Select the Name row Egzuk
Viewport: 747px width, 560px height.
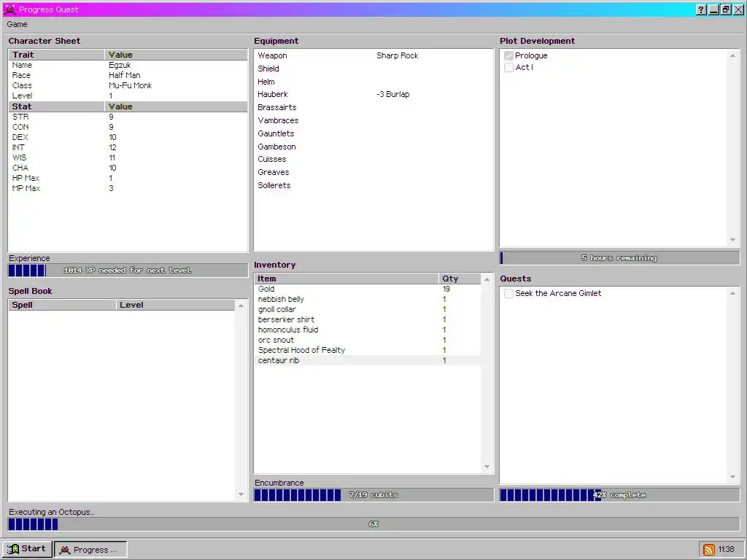click(x=128, y=65)
